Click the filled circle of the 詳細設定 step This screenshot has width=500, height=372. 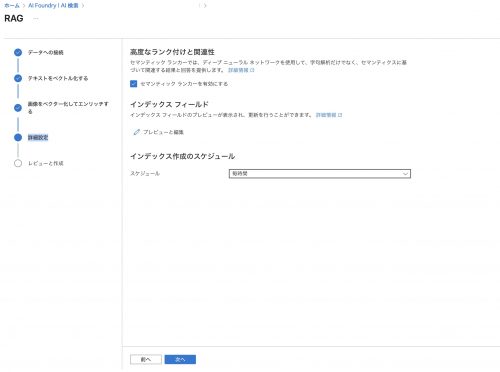[18, 137]
